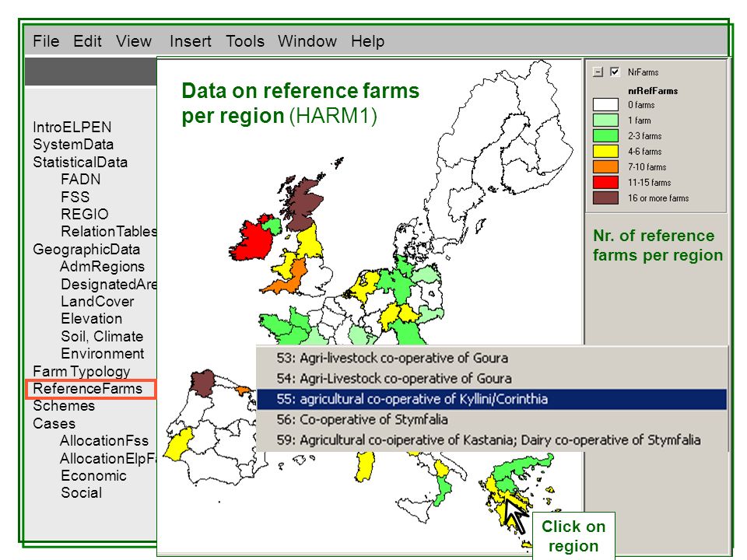Click the orange 7-10 farms swatch
747x560 pixels.
[x=605, y=166]
